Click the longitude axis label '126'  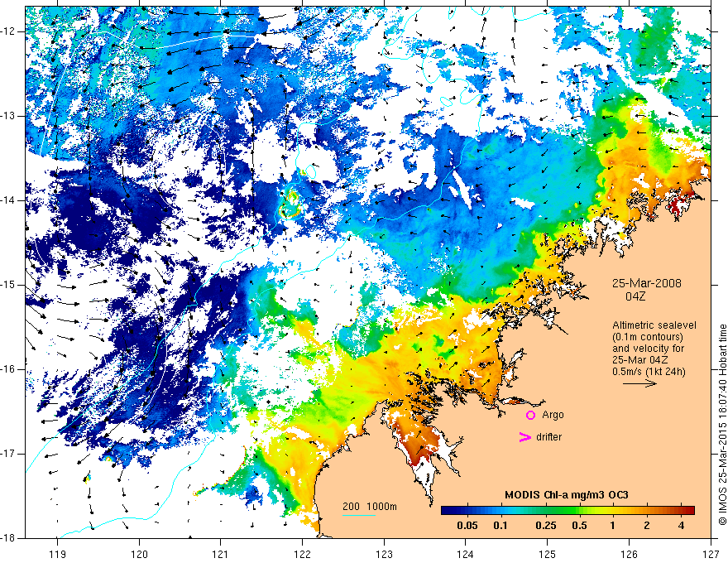[629, 554]
